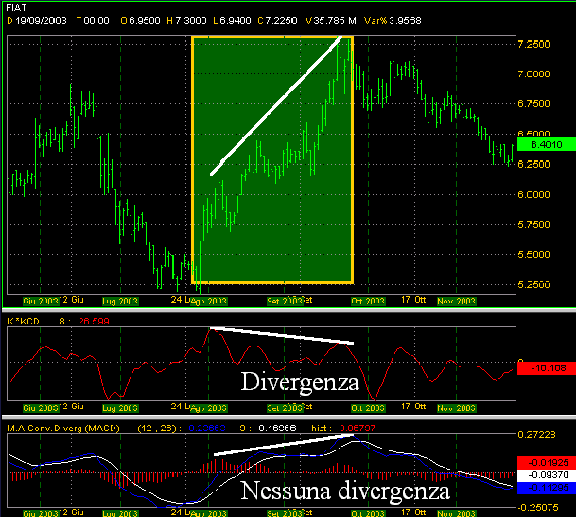Click the white rising trendline on price chart
576x517 pixels.
tap(276, 106)
